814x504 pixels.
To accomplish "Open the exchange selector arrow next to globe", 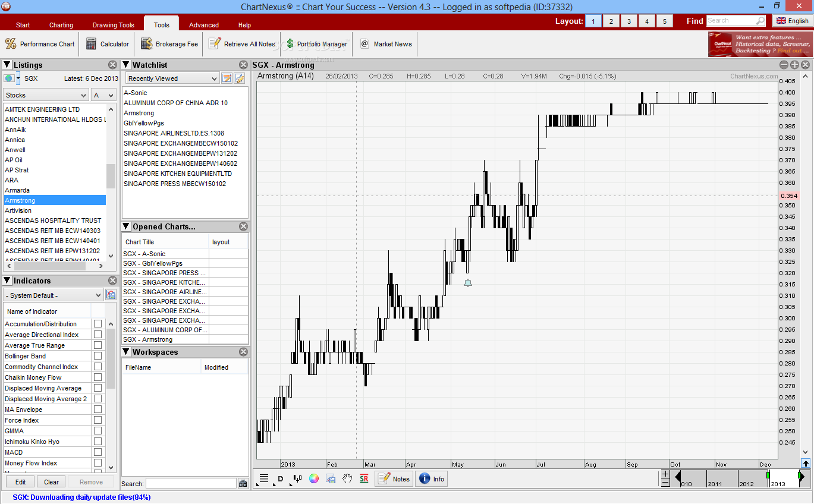I will (18, 78).
